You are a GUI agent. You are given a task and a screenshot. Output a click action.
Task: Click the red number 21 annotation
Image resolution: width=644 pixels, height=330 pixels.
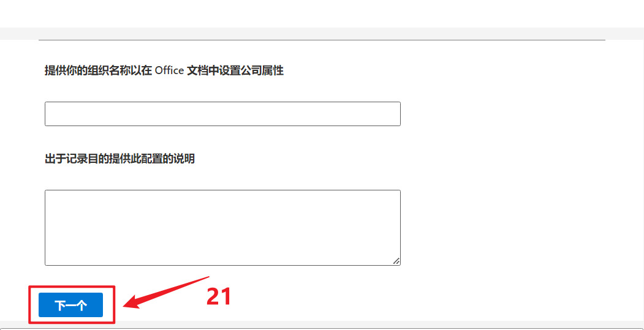point(219,296)
